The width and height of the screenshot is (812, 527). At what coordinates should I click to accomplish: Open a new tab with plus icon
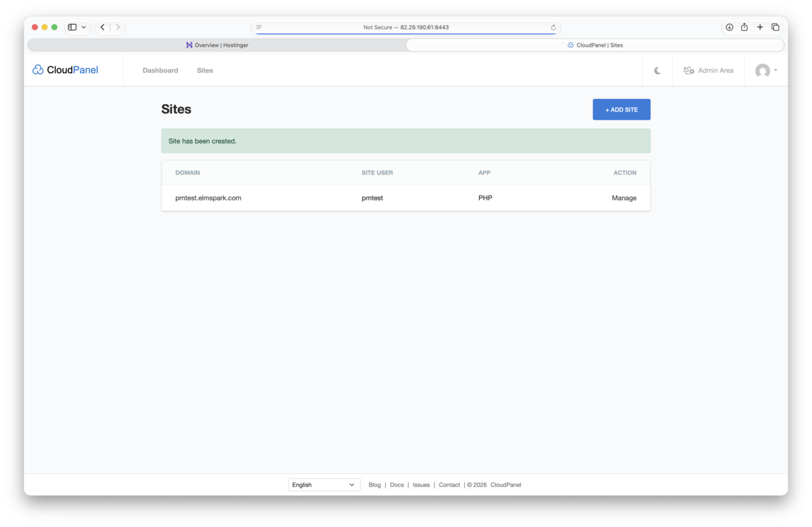(x=760, y=27)
